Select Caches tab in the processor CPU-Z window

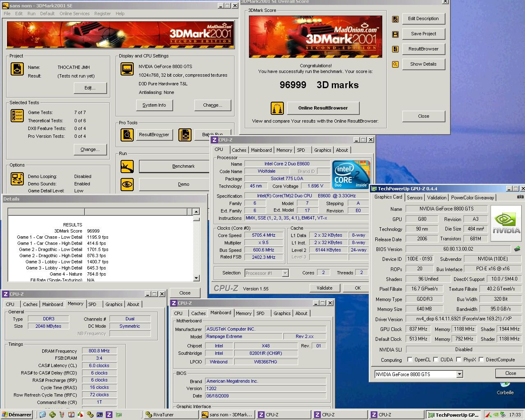pyautogui.click(x=239, y=150)
